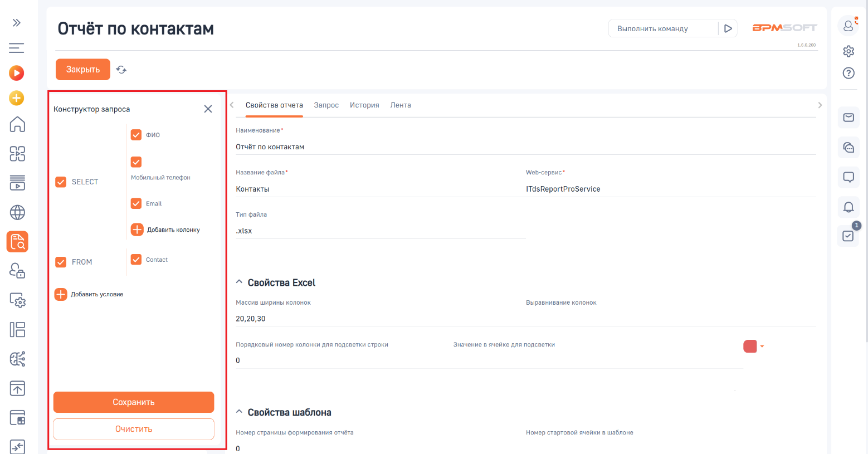The width and height of the screenshot is (868, 454).
Task: Click the Сохранить button
Action: click(134, 402)
